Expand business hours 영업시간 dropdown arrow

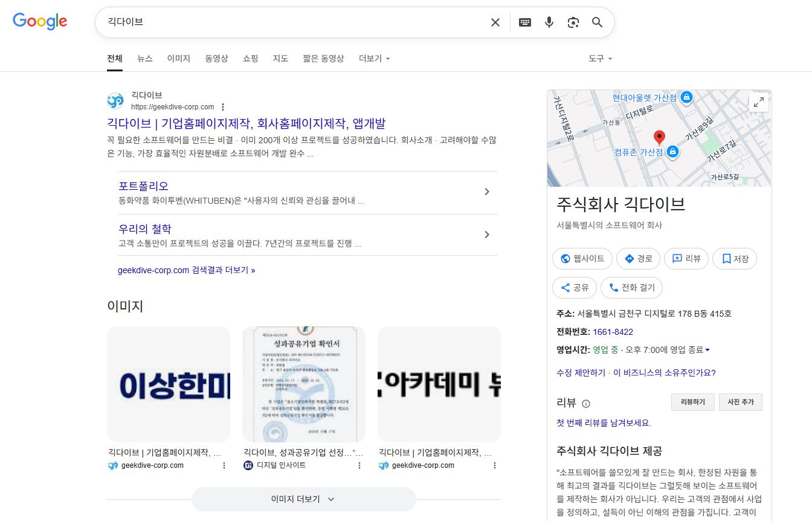[x=707, y=350]
